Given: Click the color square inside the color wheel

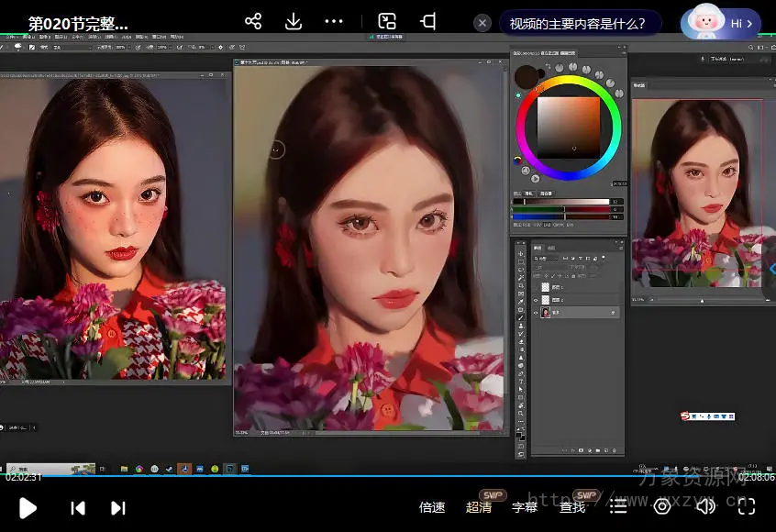Looking at the screenshot, I should (x=568, y=127).
